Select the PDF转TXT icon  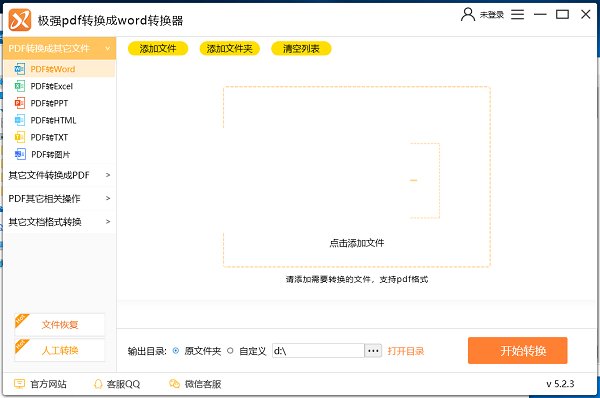point(19,137)
